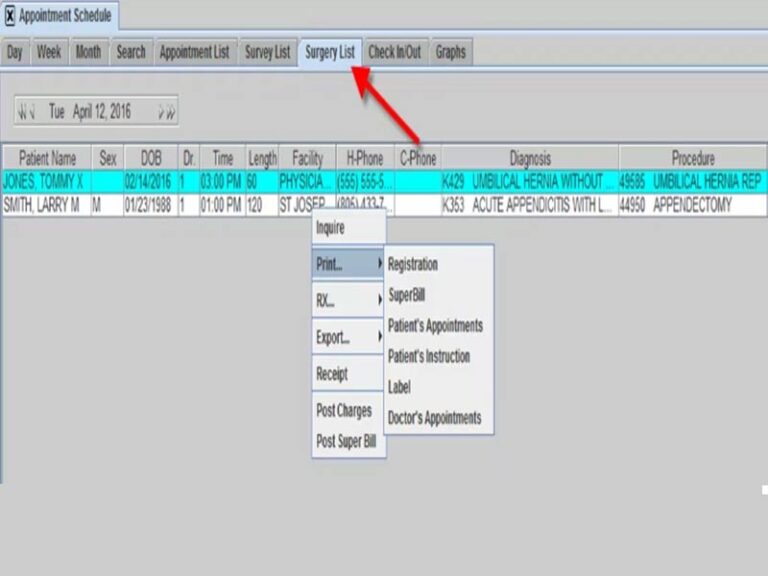Sort by the Sex column header

(x=108, y=158)
